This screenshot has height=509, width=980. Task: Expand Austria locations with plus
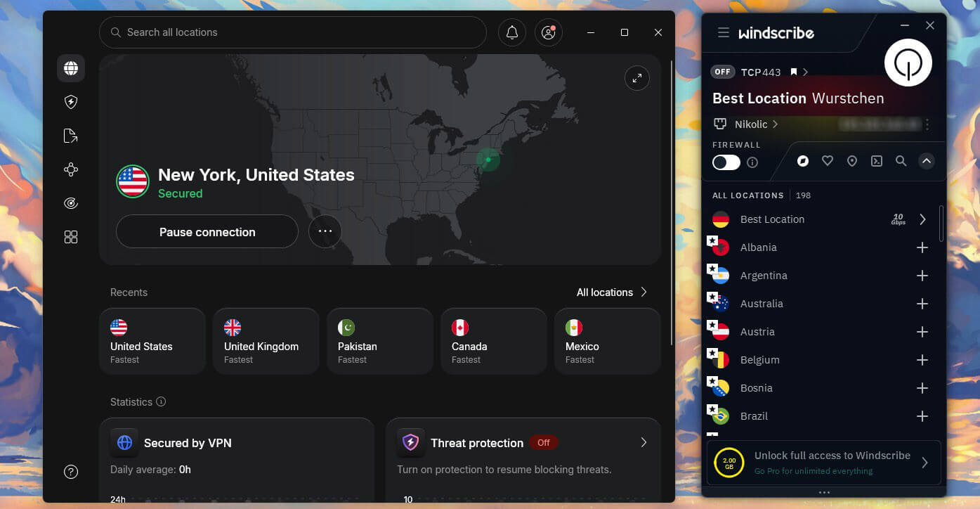922,332
